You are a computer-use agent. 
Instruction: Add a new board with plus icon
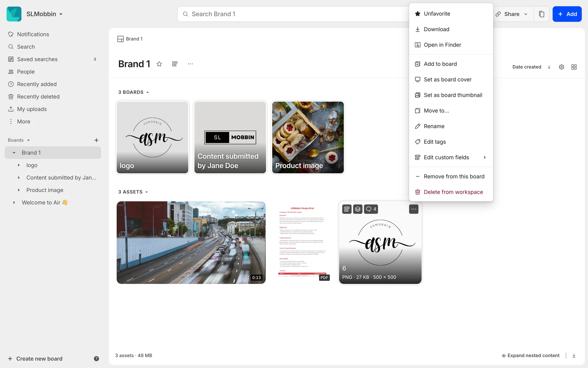click(96, 140)
